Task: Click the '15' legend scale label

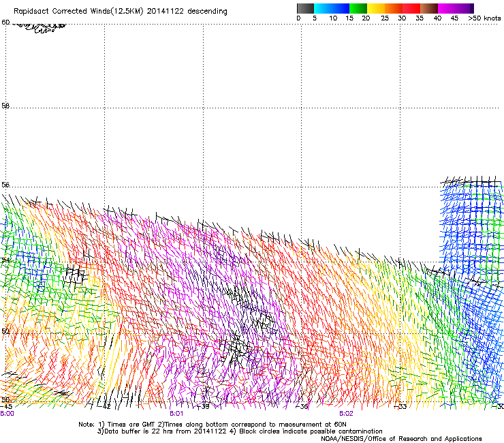Action: 349,18
